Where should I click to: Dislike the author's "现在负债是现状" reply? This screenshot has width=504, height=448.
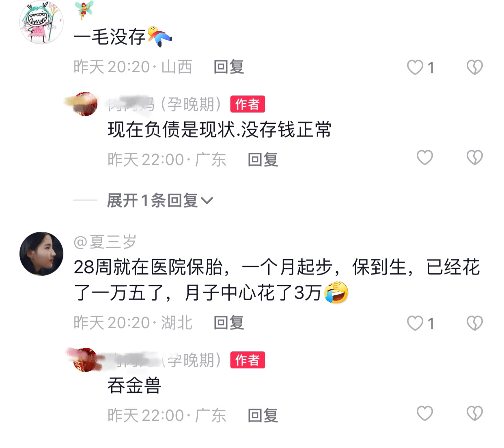coord(474,158)
